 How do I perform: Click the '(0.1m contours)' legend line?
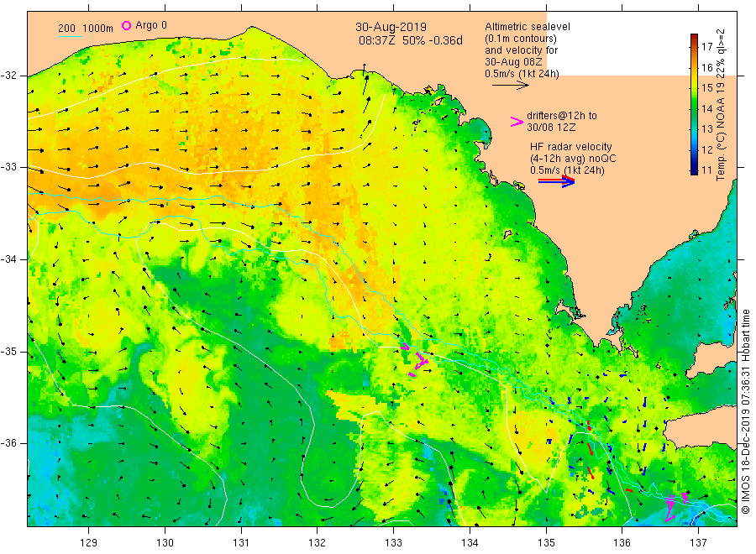click(521, 39)
